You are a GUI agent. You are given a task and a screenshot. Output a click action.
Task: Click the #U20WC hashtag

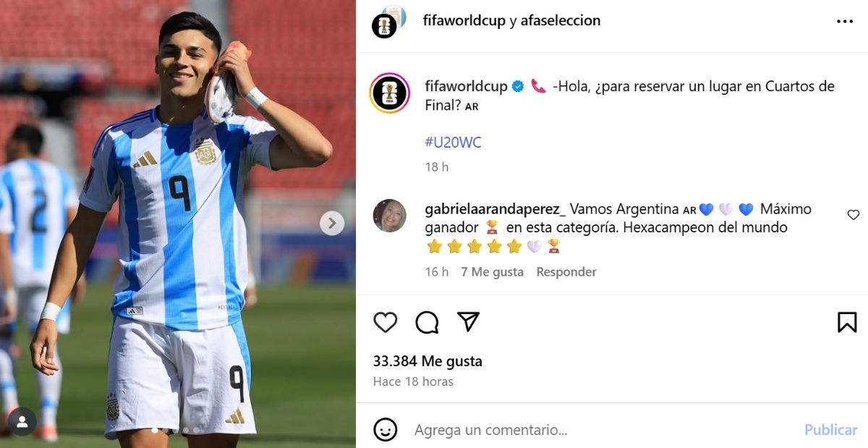pos(453,143)
